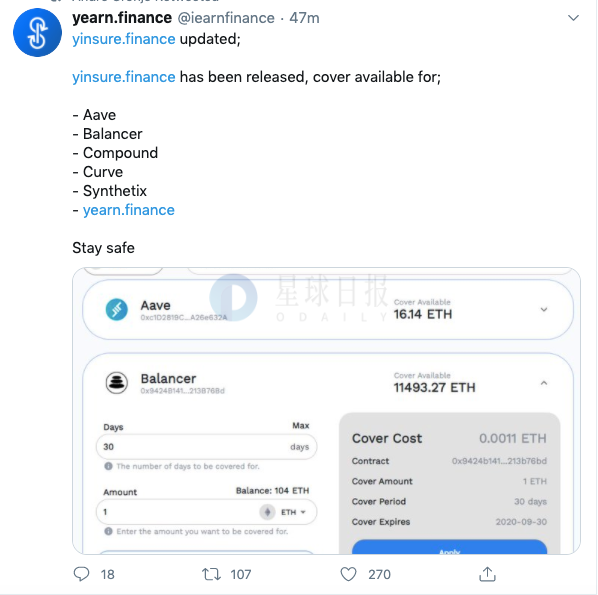The image size is (598, 595).
Task: Click the Days input field showing 30
Action: click(206, 447)
